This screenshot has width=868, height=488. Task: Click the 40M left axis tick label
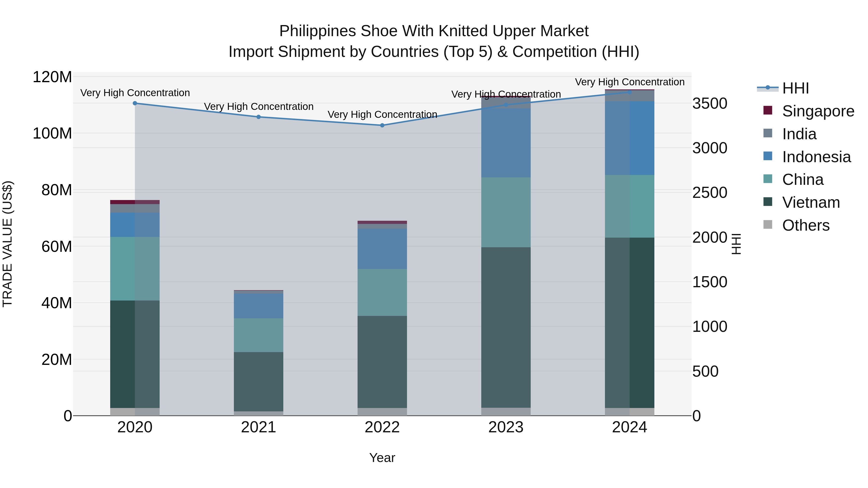[x=57, y=303]
